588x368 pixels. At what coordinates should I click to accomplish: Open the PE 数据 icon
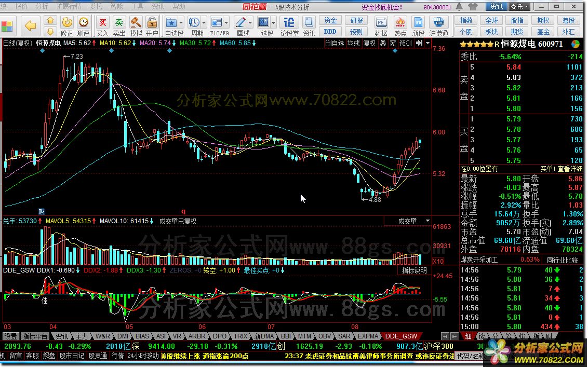[x=381, y=26]
